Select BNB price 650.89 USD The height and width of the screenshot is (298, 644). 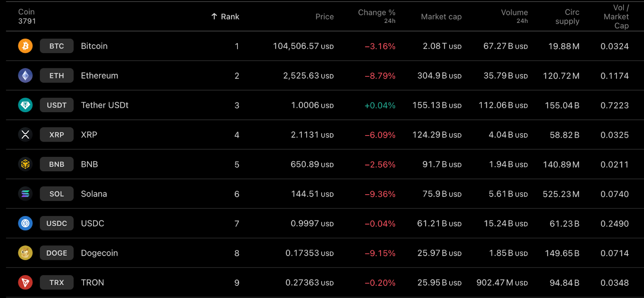point(312,164)
